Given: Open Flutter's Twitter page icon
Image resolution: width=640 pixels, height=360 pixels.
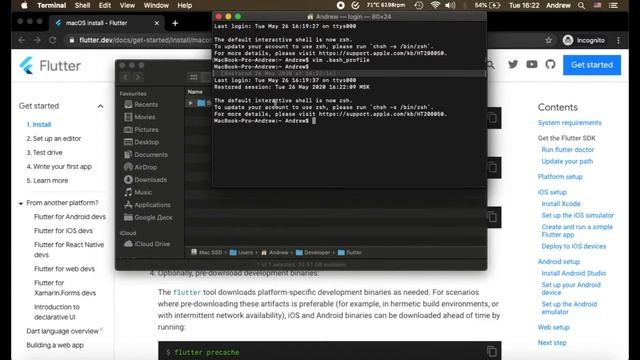Looking at the screenshot, I should tap(513, 64).
